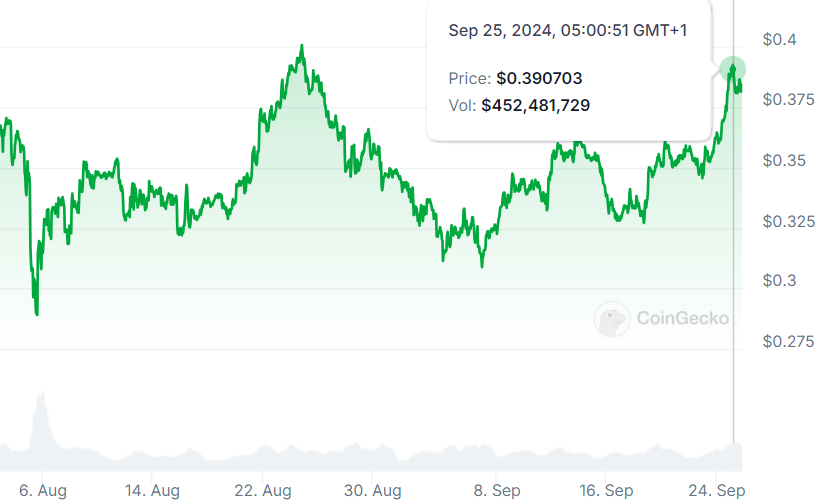The width and height of the screenshot is (835, 503).
Task: Click the highlighted green price point marker
Action: (x=733, y=69)
